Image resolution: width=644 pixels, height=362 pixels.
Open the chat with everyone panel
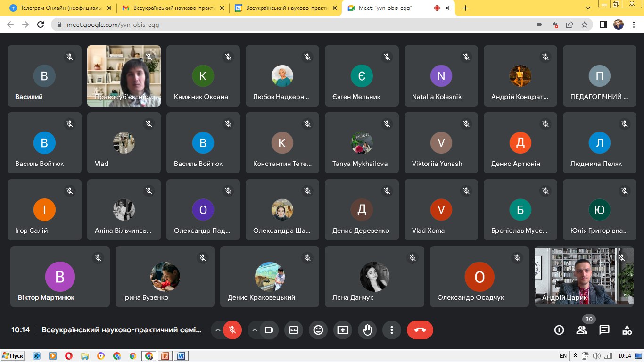604,330
